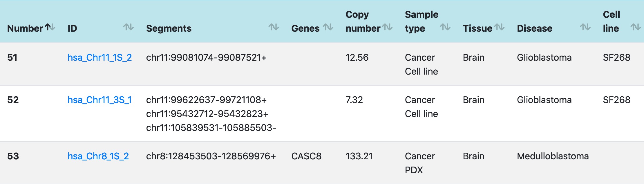Sort table by Number column icon
Image resolution: width=644 pixels, height=184 pixels.
[50, 27]
